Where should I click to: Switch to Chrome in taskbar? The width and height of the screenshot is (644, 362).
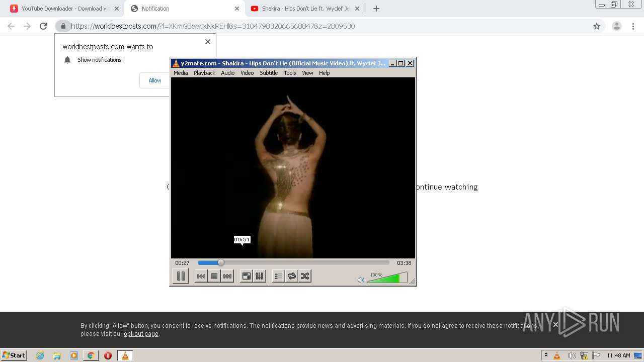91,355
